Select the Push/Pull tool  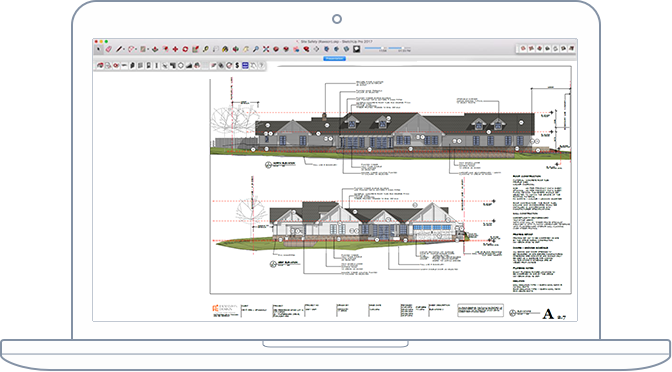[155, 49]
